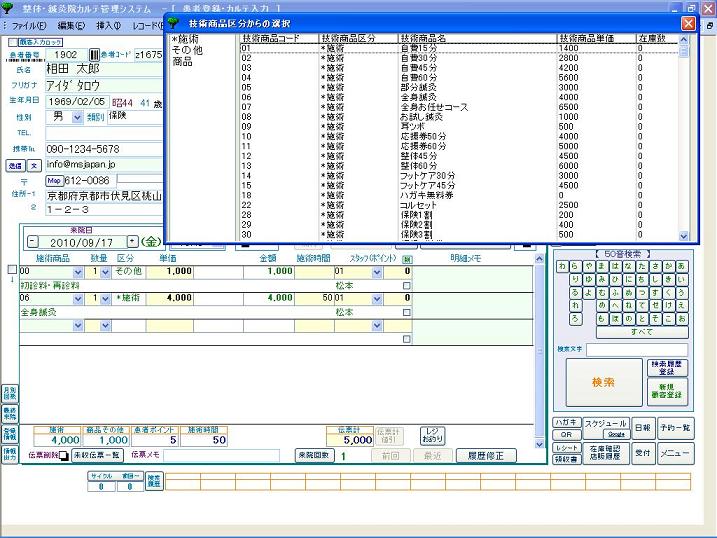The width and height of the screenshot is (717, 538).
Task: Click the 伝票メモ input field
Action: click(x=221, y=455)
